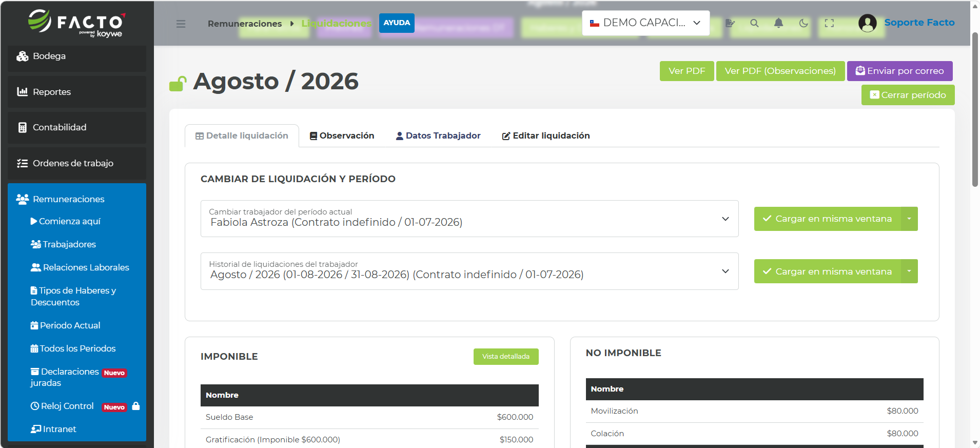Click the Contabilidad calculator icon

22,127
